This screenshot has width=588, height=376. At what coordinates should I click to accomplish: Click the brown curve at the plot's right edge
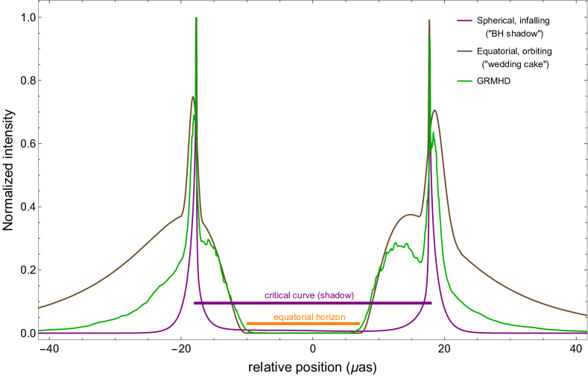[x=584, y=314]
